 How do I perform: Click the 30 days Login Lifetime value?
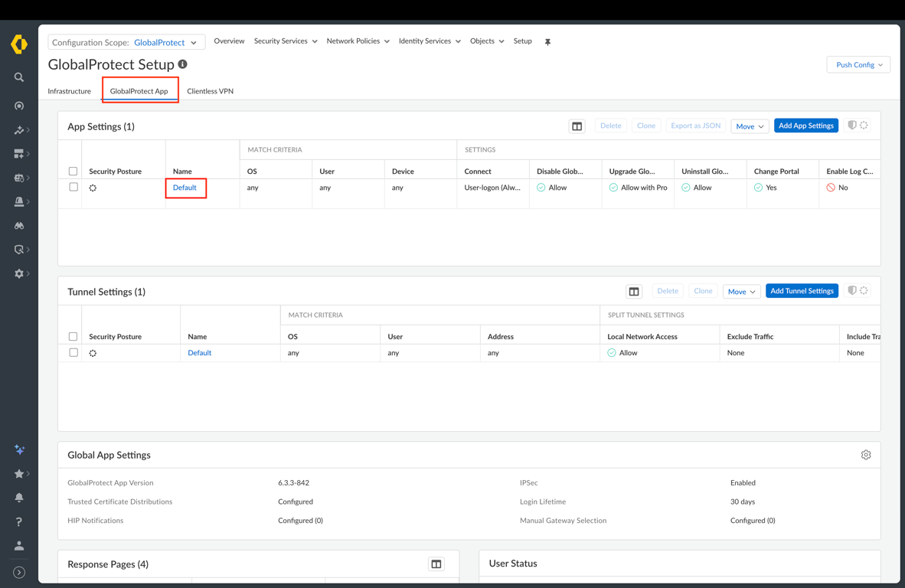coord(743,502)
